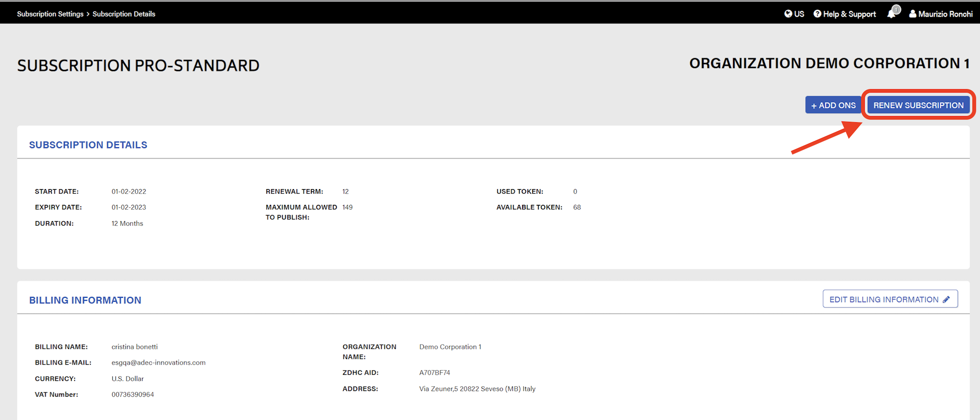Open the Help & Support menu
This screenshot has height=420, width=980.
849,14
